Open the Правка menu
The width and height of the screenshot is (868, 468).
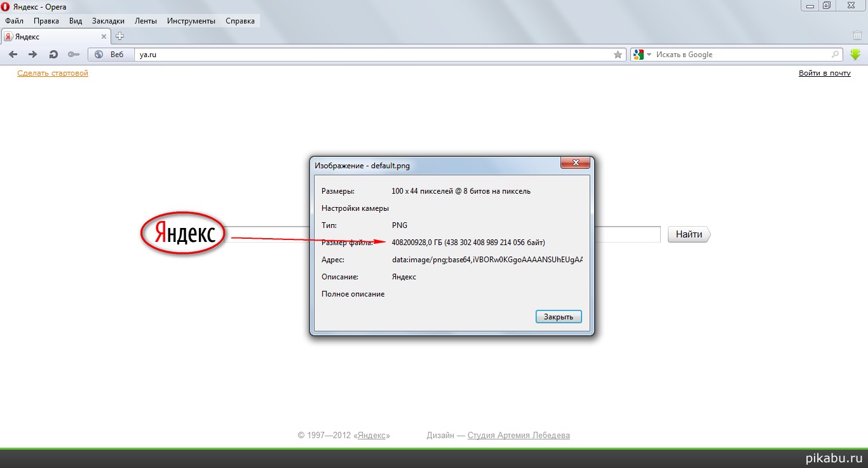tap(46, 21)
